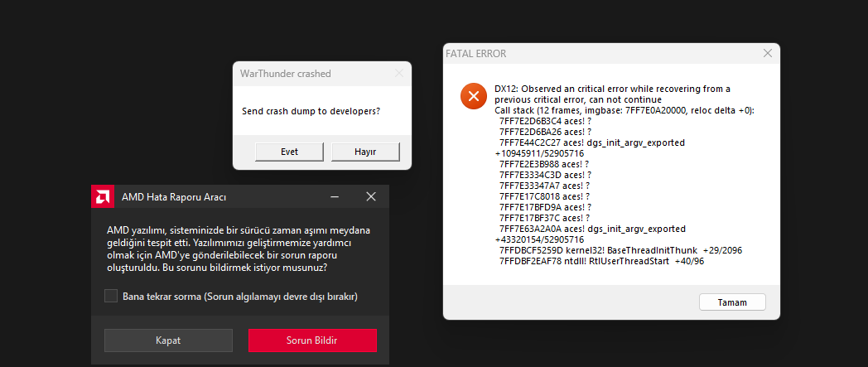Click the line '7FF7E3334C3D aces! ?'
The width and height of the screenshot is (868, 367).
point(545,175)
